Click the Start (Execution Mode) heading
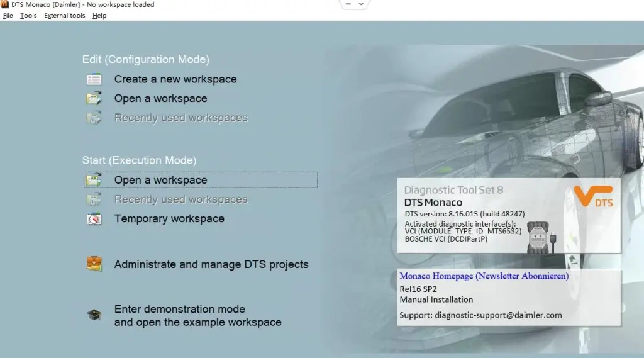Screen dimensions: 644x358 click(x=139, y=160)
